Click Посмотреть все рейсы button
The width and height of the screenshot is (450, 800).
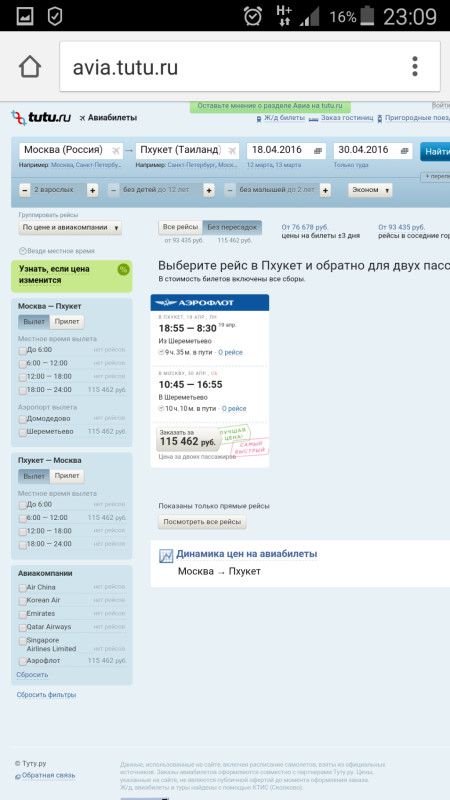point(202,522)
